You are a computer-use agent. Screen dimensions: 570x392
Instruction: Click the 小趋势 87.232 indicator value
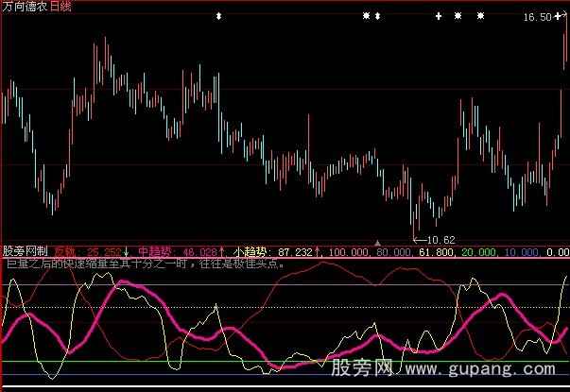click(x=277, y=253)
